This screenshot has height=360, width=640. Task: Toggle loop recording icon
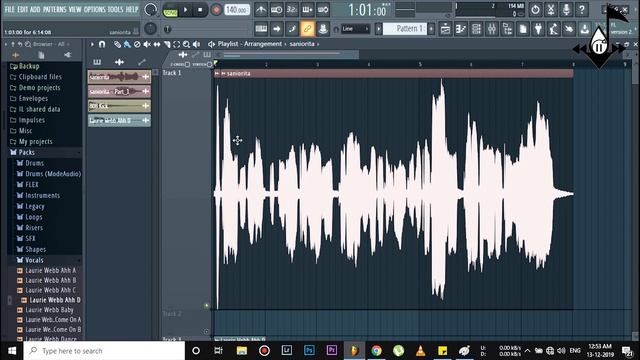click(x=323, y=9)
